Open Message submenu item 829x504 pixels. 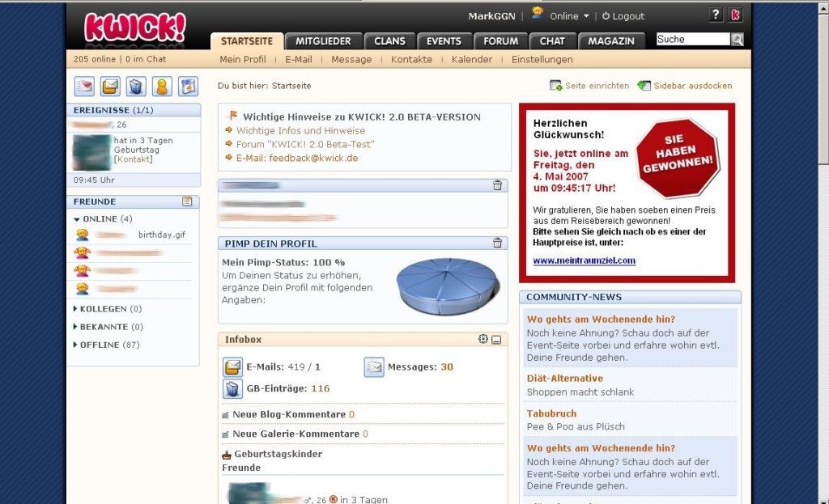[351, 59]
